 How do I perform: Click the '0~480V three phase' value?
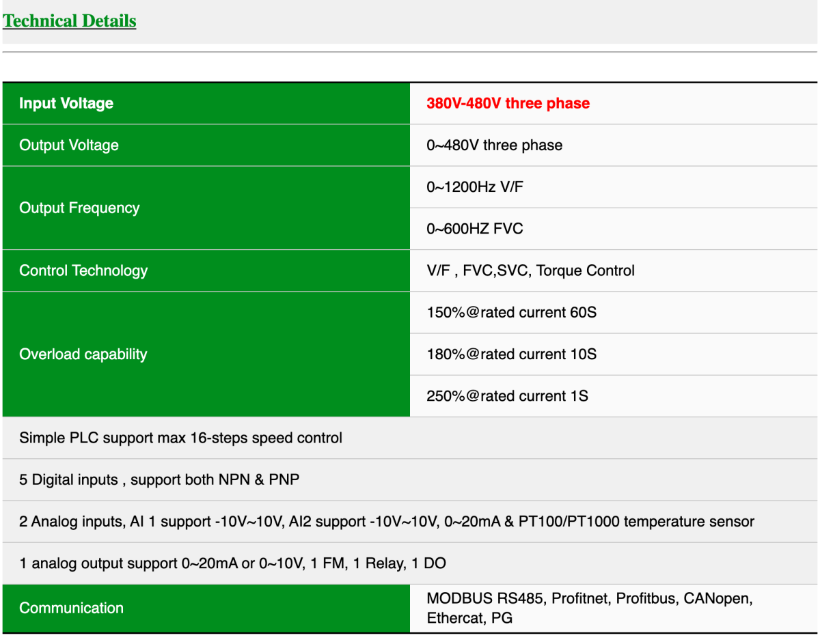click(495, 145)
